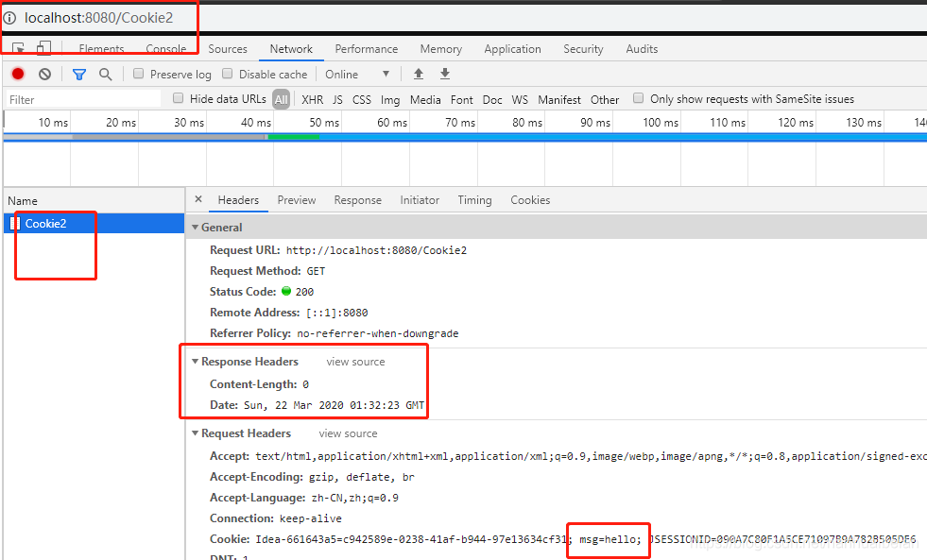Image resolution: width=927 pixels, height=560 pixels.
Task: Show the Initiator detail tab
Action: pyautogui.click(x=420, y=200)
